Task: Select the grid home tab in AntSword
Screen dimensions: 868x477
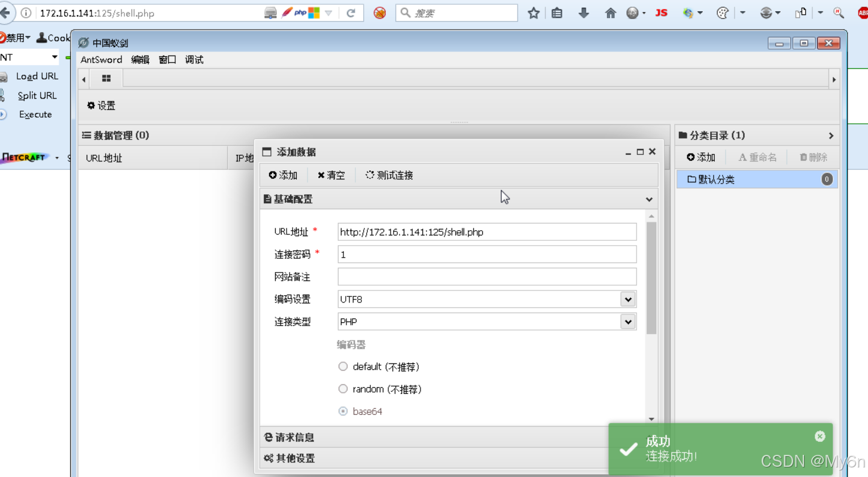Action: (106, 78)
